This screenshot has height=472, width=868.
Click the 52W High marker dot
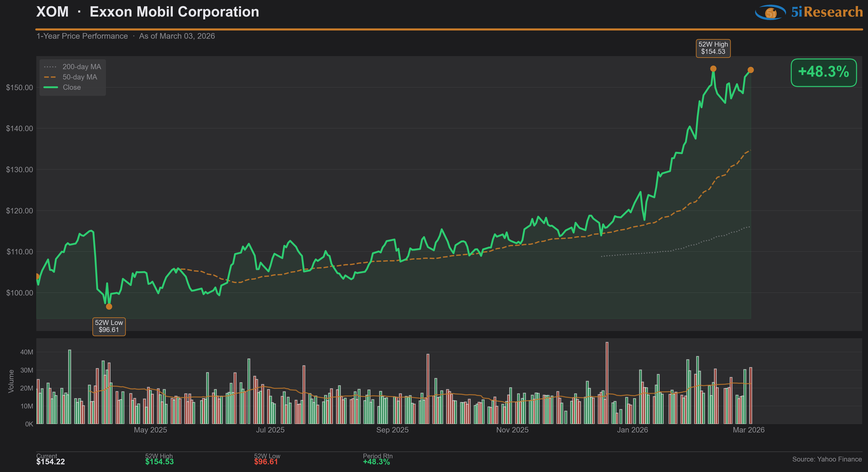coord(713,69)
